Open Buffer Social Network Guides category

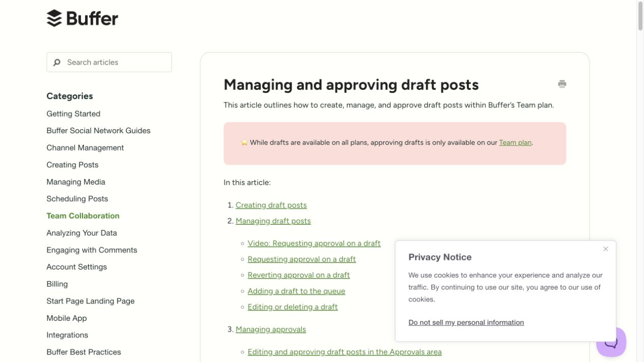98,131
